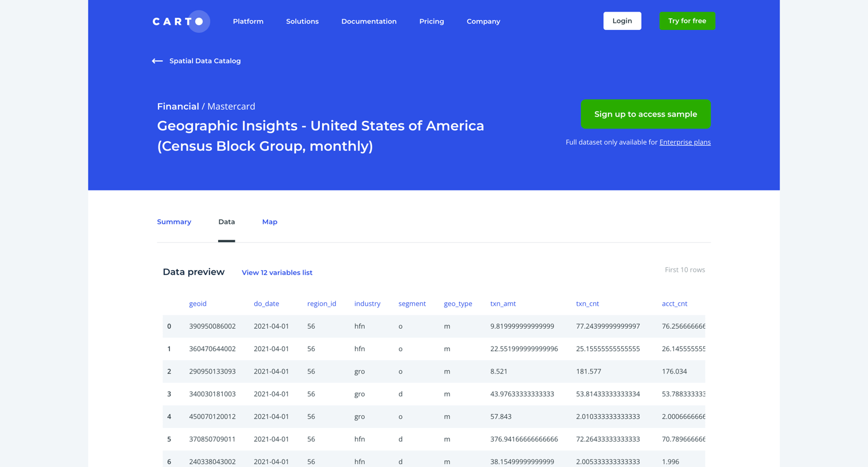The width and height of the screenshot is (868, 467).
Task: Click txn_cnt value 77.24399999999997
Action: 608,326
